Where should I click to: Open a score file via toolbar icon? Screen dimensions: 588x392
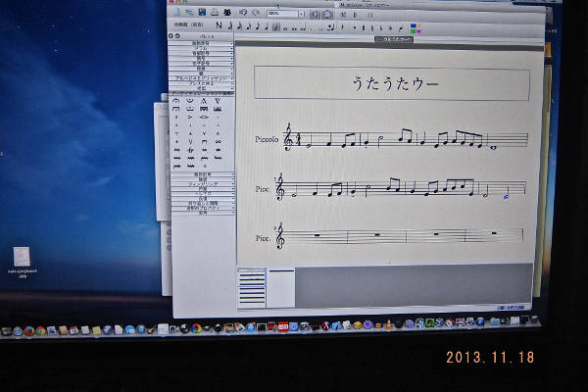190,12
